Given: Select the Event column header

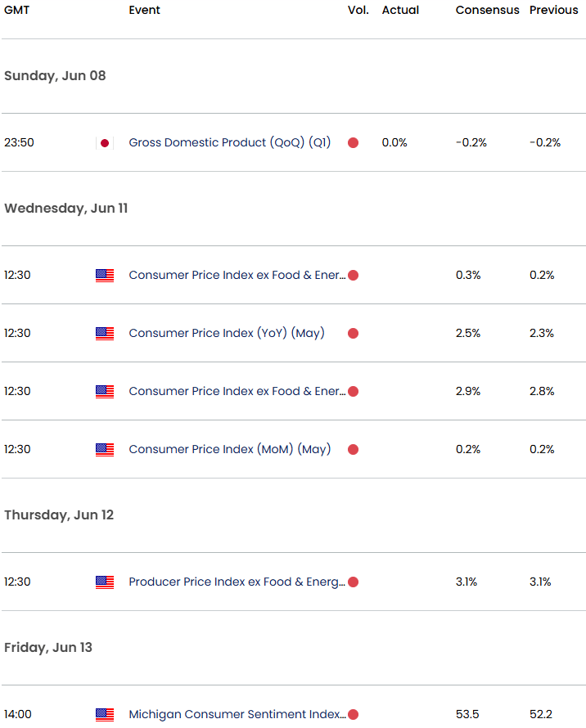Looking at the screenshot, I should (x=143, y=10).
